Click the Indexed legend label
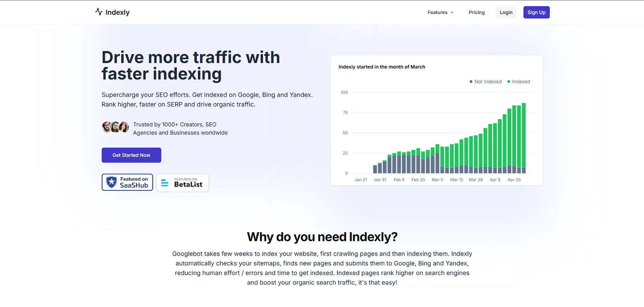 521,82
